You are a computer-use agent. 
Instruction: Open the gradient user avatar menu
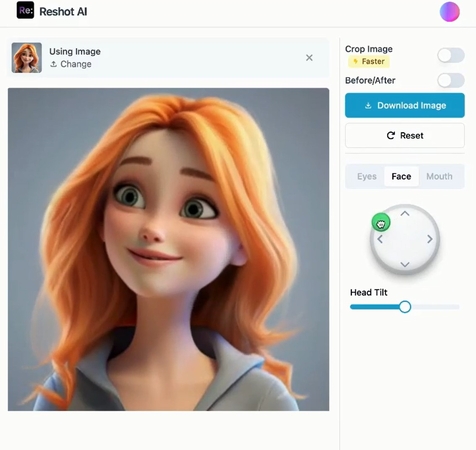(450, 12)
